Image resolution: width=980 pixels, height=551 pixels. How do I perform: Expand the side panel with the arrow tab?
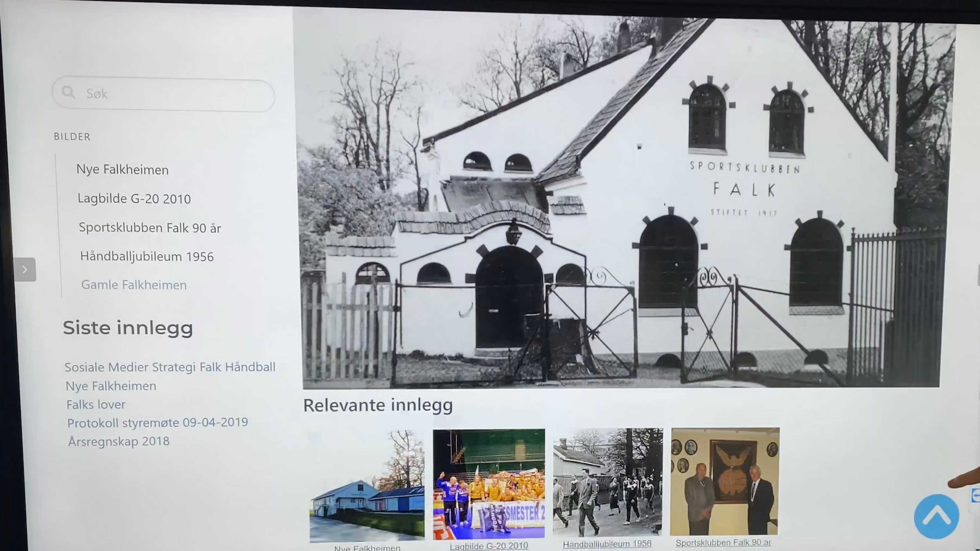(x=25, y=269)
